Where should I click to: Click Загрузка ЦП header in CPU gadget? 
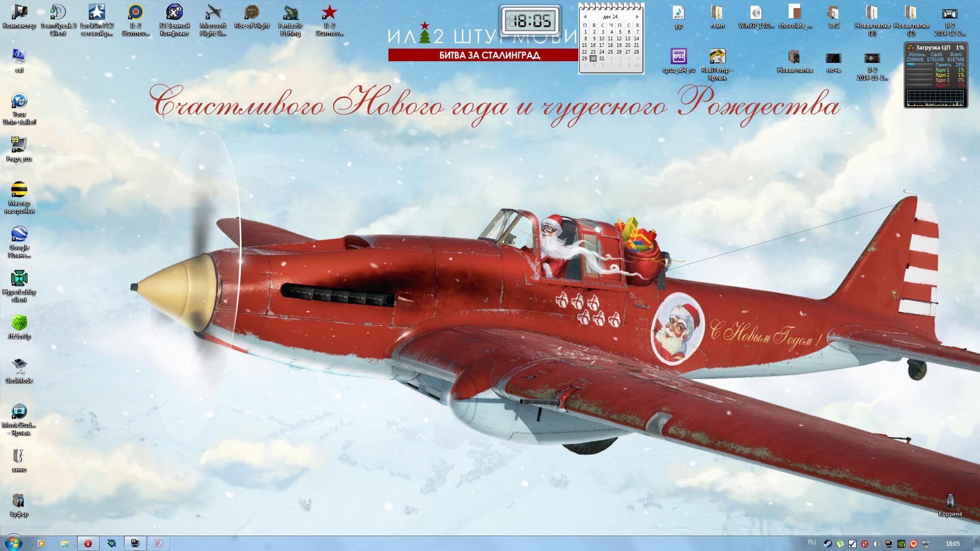933,47
